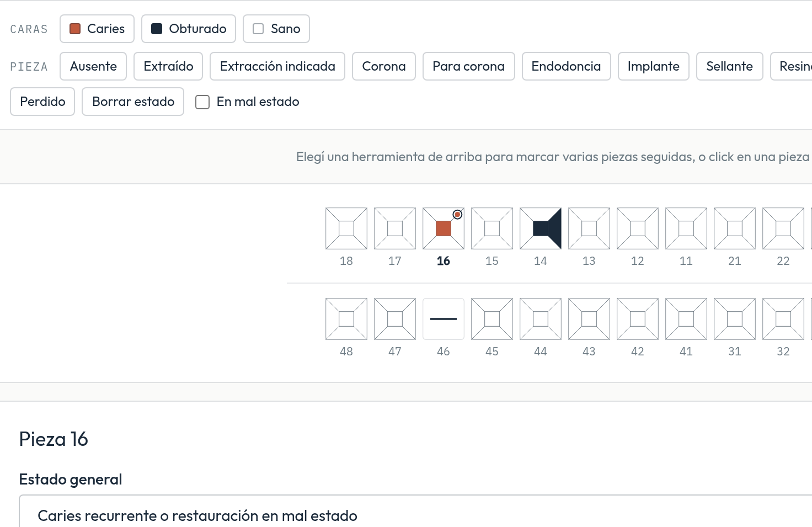
Task: Select lower tooth 44 diagram
Action: tap(541, 319)
